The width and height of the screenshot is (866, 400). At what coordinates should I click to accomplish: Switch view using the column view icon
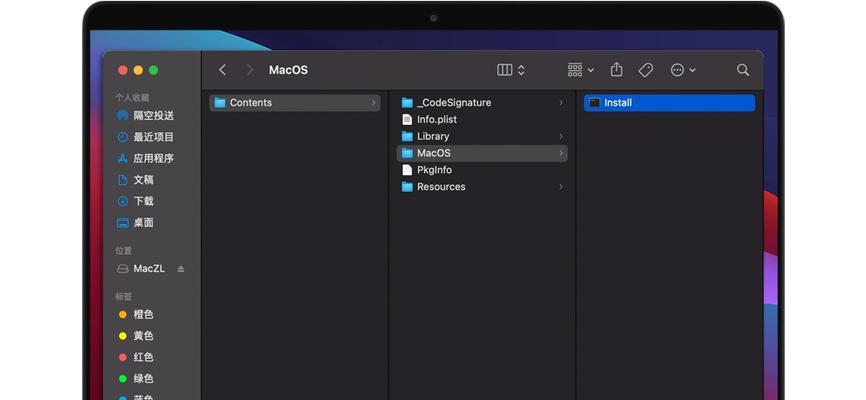[x=504, y=70]
